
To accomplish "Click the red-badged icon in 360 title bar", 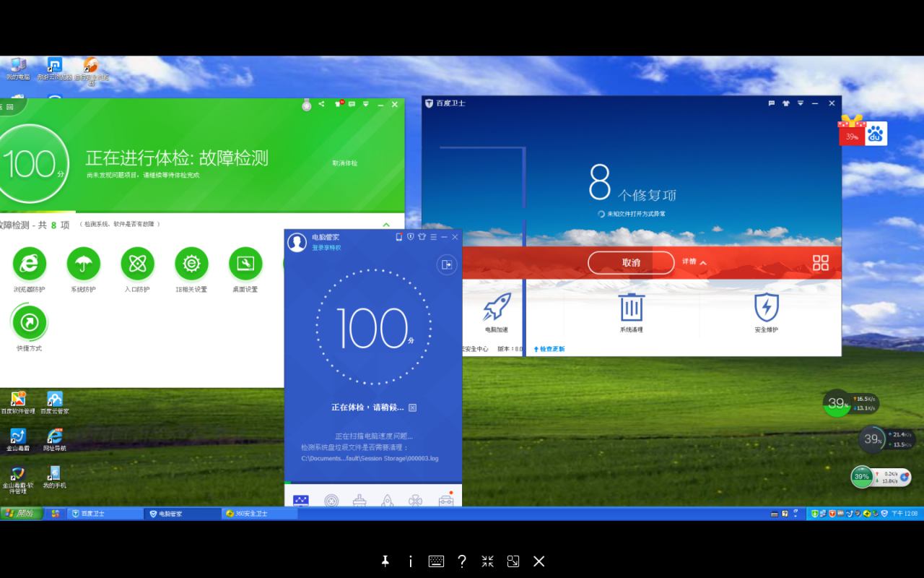I will pyautogui.click(x=338, y=104).
